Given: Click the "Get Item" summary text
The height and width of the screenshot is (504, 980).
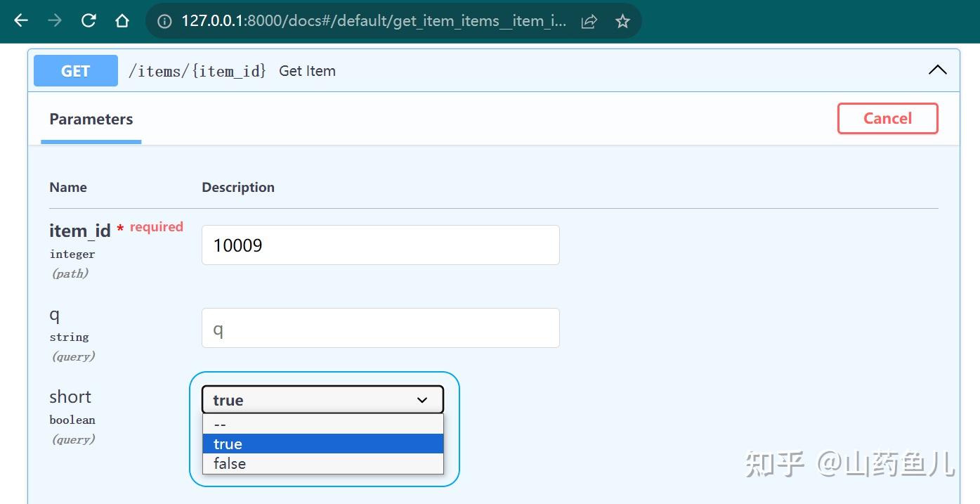Looking at the screenshot, I should click(307, 71).
